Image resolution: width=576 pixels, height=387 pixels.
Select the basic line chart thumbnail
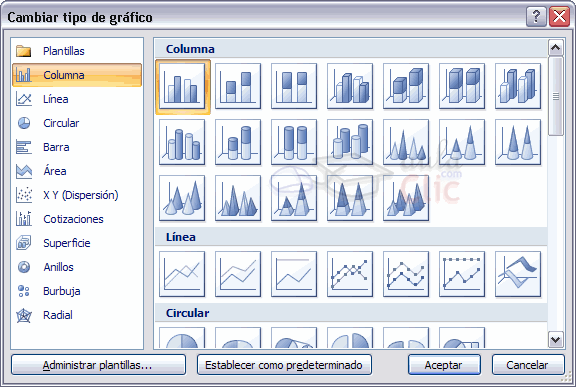click(x=182, y=274)
